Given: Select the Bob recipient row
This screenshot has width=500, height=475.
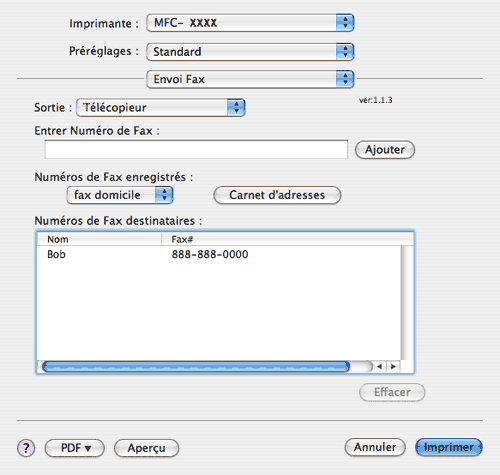Looking at the screenshot, I should (219, 254).
